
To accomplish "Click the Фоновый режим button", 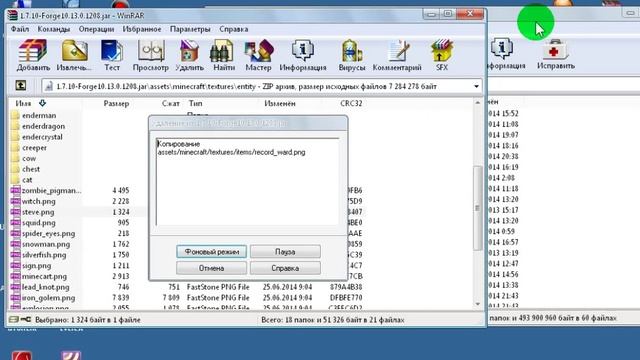I will (211, 251).
